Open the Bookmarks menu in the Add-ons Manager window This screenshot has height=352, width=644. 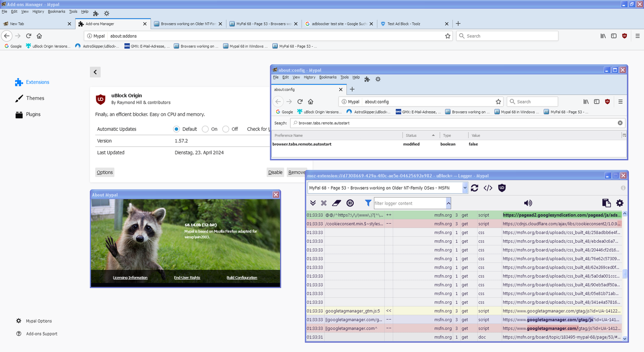click(56, 12)
